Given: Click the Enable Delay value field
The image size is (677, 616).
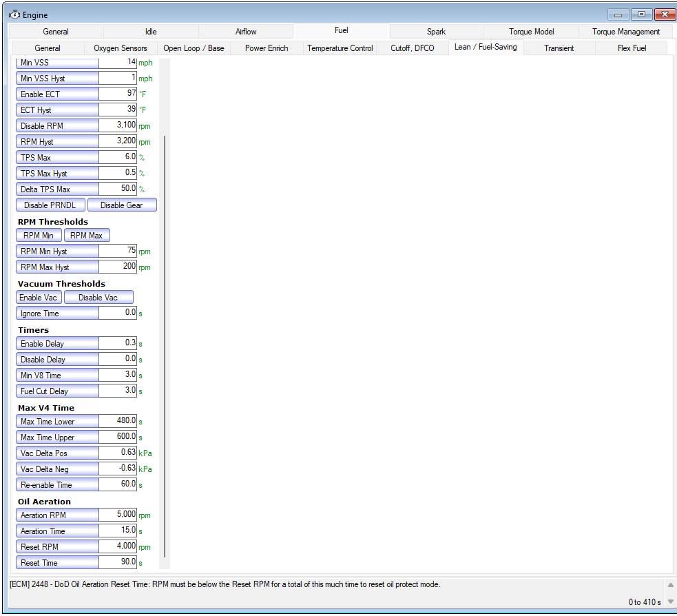Looking at the screenshot, I should tap(118, 343).
